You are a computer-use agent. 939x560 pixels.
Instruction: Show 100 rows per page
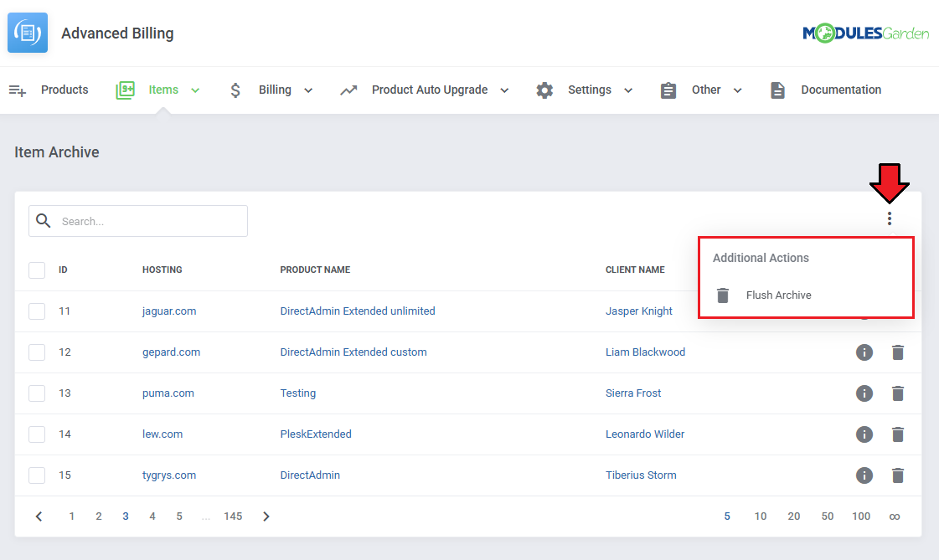[861, 516]
